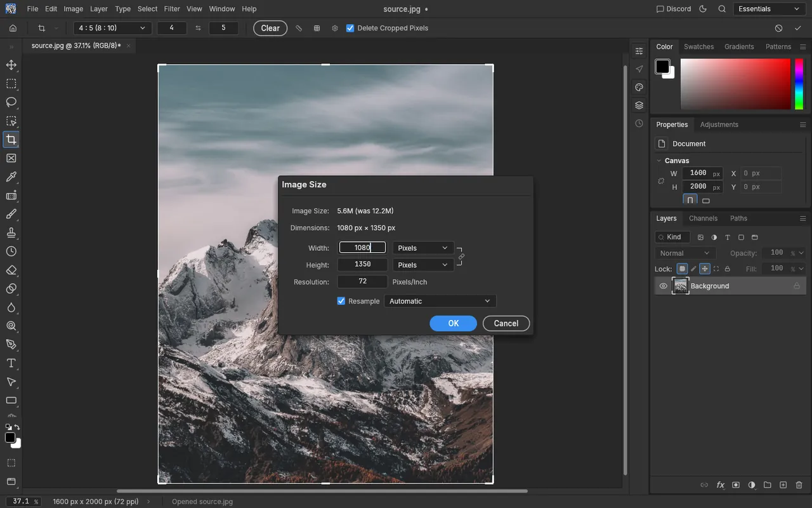This screenshot has width=812, height=508.
Task: Select the Eraser tool
Action: (11, 270)
